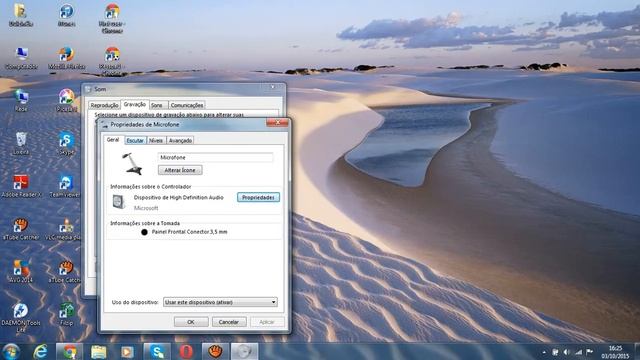Viewport: 640px width, 360px height.
Task: Open the Mozilla Firefox desktop shortcut
Action: pos(66,58)
